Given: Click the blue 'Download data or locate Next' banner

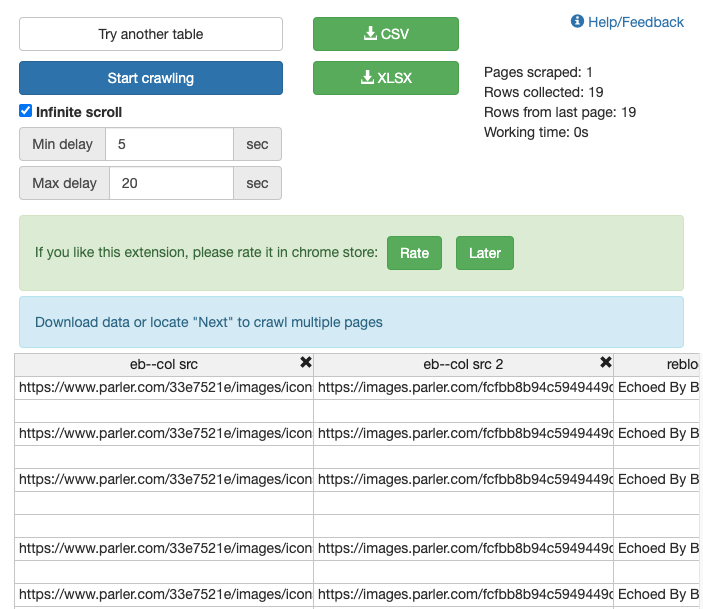Looking at the screenshot, I should tap(351, 322).
